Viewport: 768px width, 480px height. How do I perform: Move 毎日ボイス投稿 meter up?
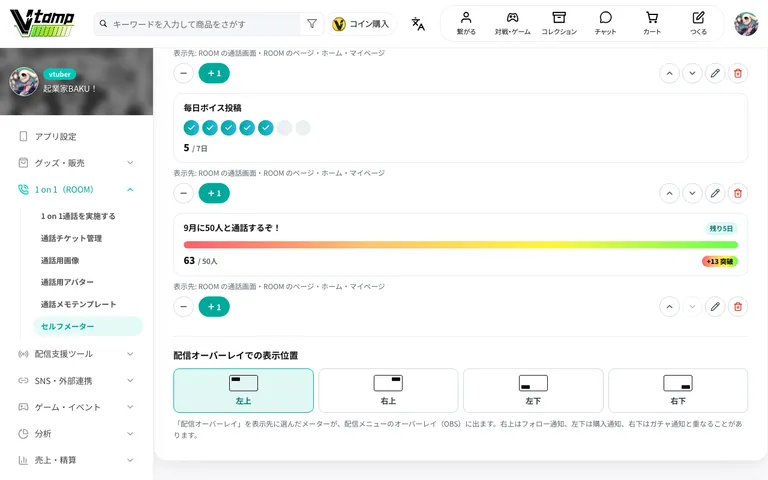[669, 193]
